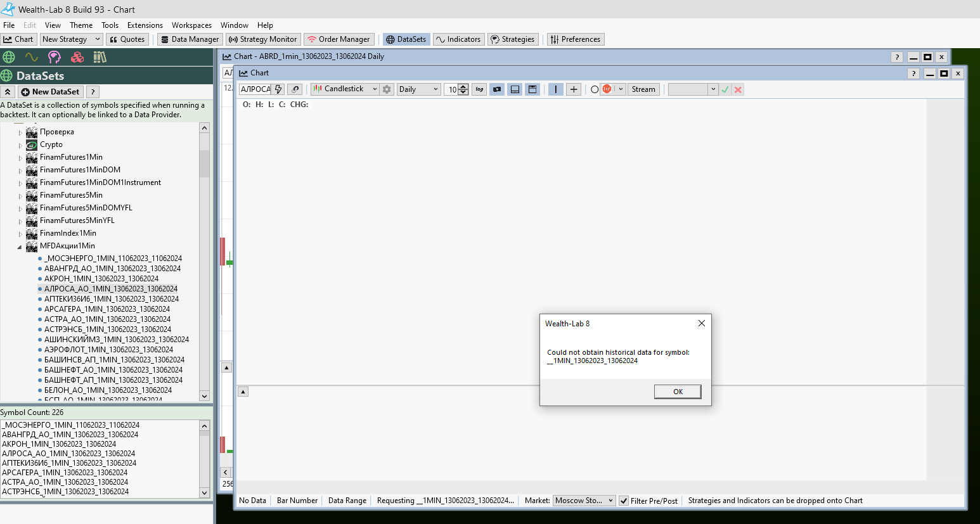The width and height of the screenshot is (980, 524).
Task: Toggle the vertical line cursor button
Action: point(555,89)
